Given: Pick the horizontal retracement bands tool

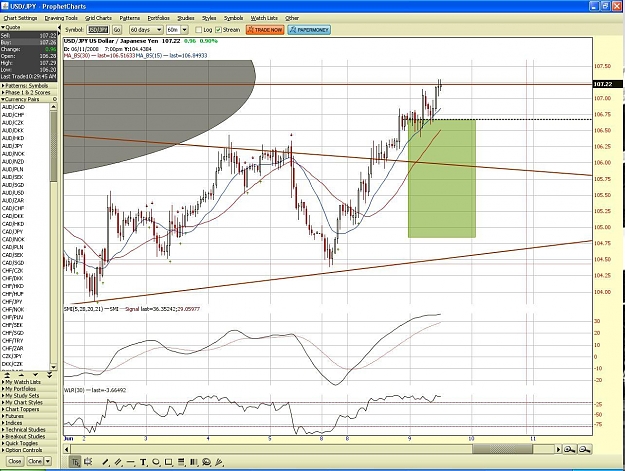Looking at the screenshot, I should 181,462.
